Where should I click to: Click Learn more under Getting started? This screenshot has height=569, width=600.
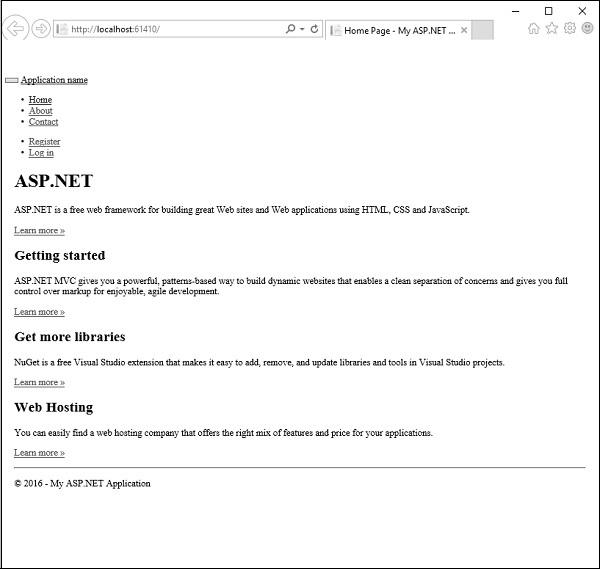click(x=39, y=312)
